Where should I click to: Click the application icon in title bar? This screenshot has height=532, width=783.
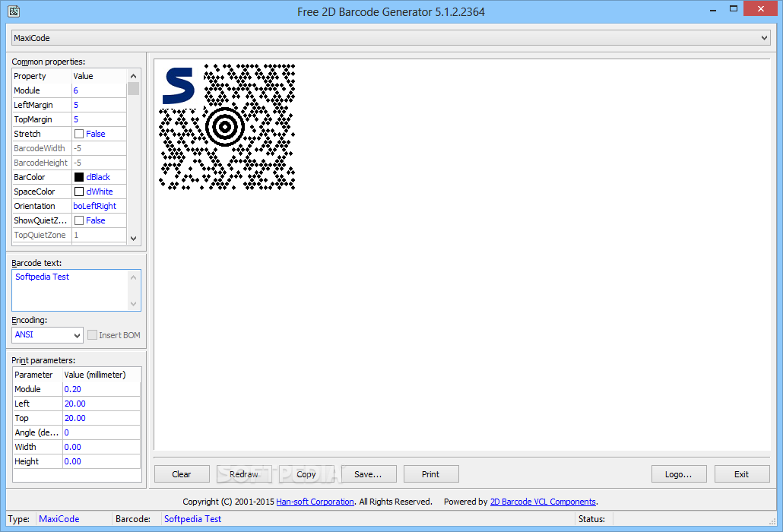[14, 11]
